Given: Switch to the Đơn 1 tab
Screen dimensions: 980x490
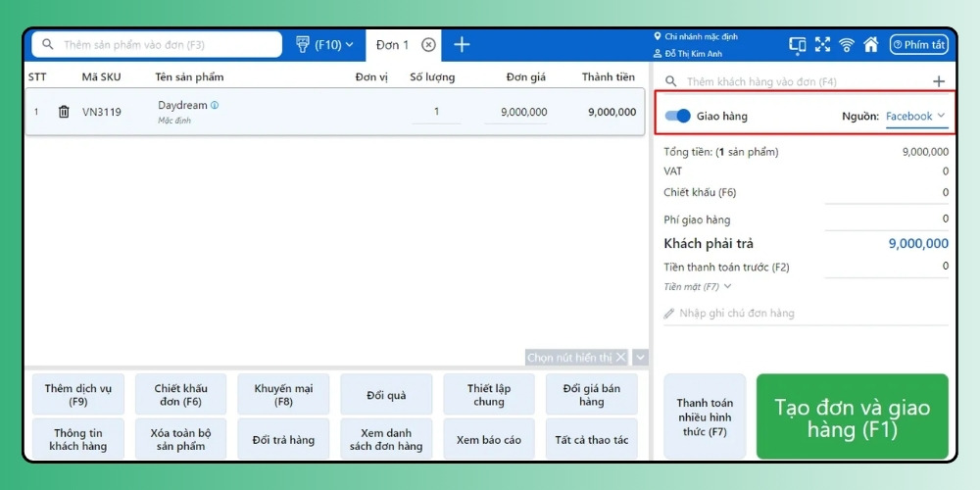Looking at the screenshot, I should [393, 45].
